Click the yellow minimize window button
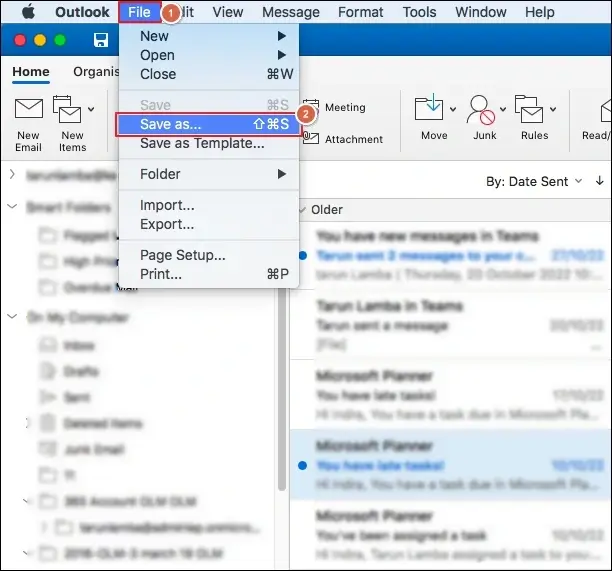This screenshot has height=571, width=612. pyautogui.click(x=40, y=40)
